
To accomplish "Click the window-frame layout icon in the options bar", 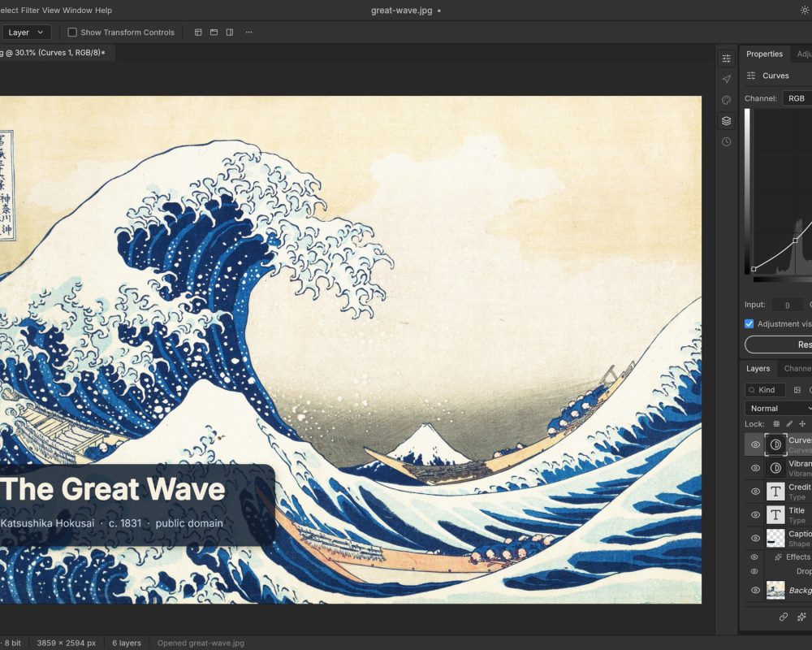I will pyautogui.click(x=214, y=32).
